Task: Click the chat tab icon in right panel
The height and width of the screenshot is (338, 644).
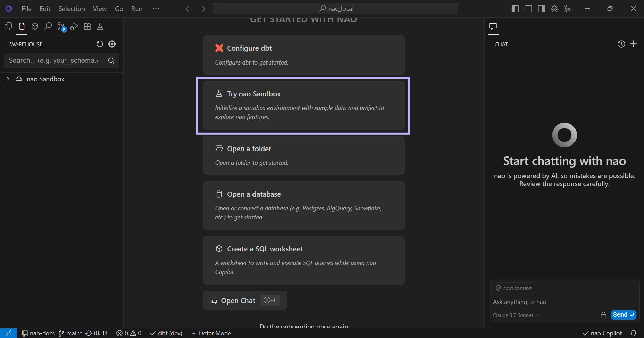Action: (x=493, y=26)
